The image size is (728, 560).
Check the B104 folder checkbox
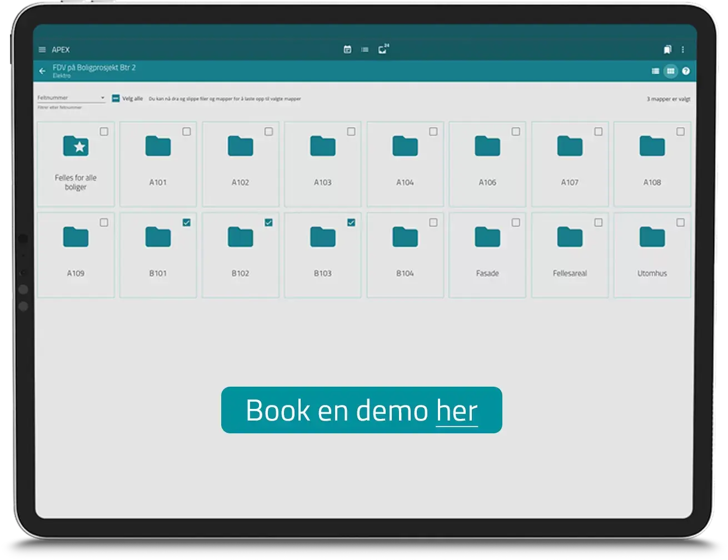coord(433,222)
